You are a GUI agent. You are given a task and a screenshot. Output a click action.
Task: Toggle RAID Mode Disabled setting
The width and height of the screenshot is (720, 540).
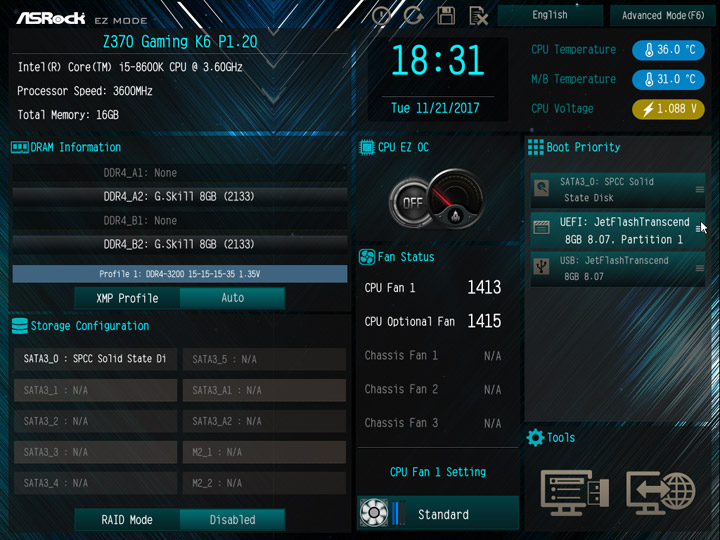232,520
